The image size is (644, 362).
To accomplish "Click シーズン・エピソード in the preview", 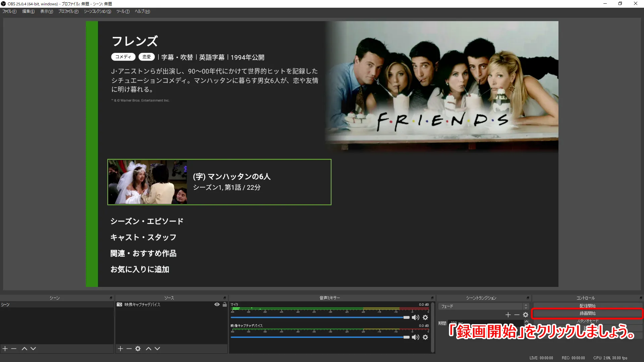I will point(147,221).
